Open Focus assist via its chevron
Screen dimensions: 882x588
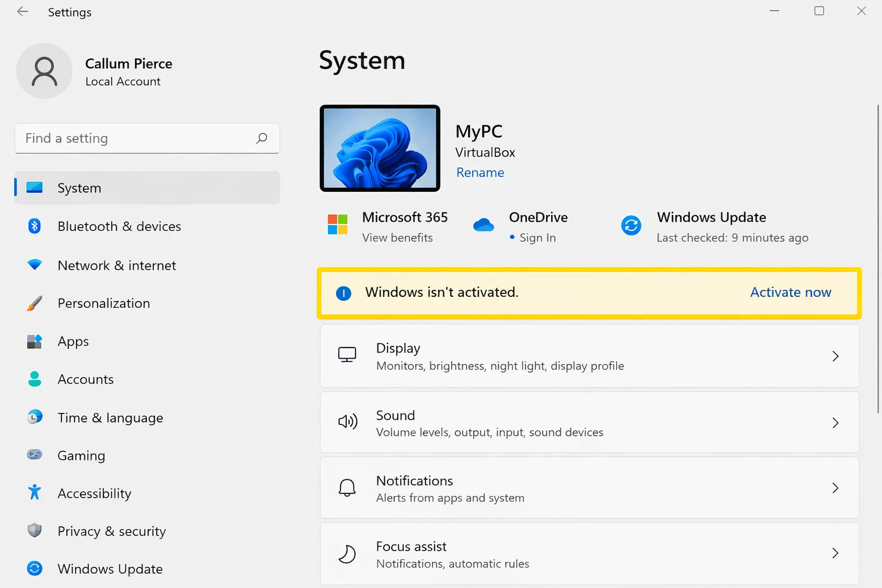(835, 553)
